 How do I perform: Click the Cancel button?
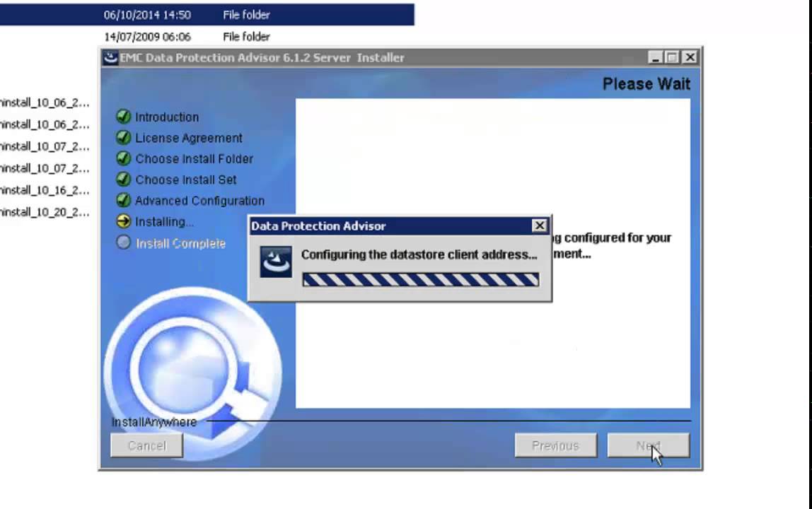point(147,446)
